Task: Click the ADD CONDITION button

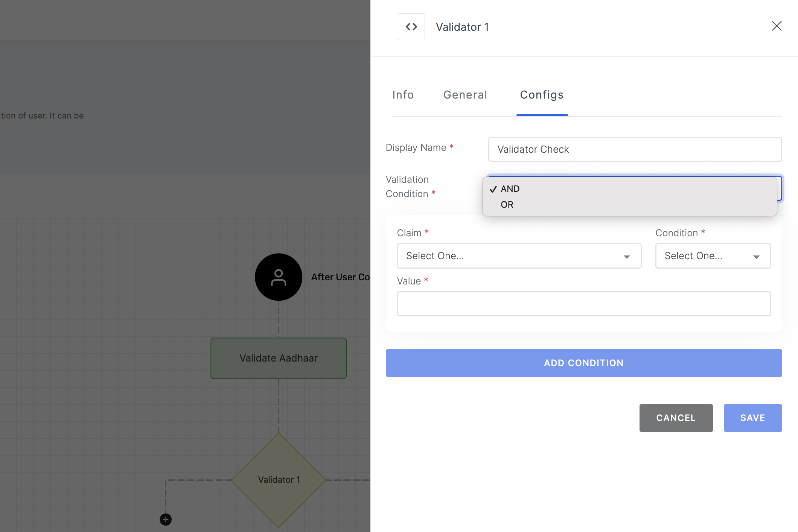Action: coord(584,363)
